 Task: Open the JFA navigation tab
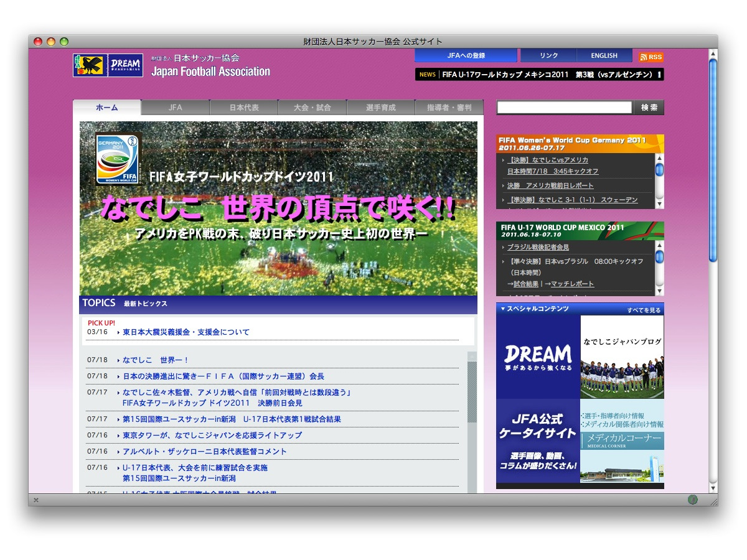tap(176, 108)
